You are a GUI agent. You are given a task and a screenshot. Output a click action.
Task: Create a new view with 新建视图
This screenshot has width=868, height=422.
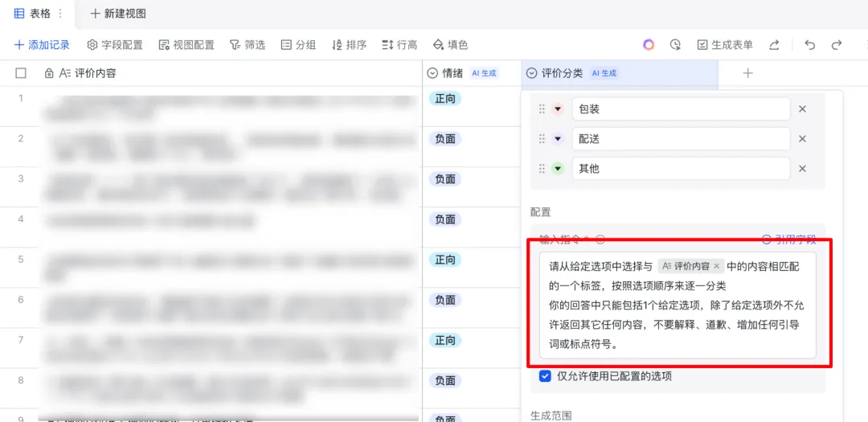[118, 14]
